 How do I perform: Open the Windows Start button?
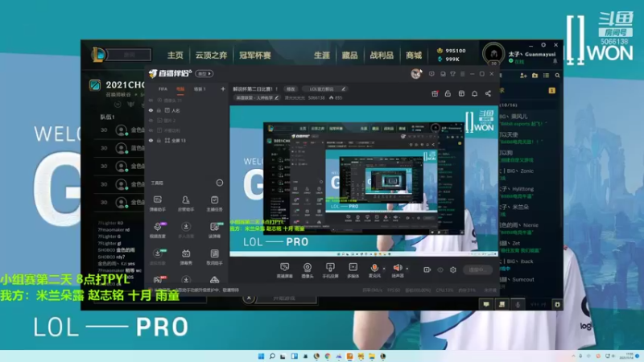(x=261, y=356)
